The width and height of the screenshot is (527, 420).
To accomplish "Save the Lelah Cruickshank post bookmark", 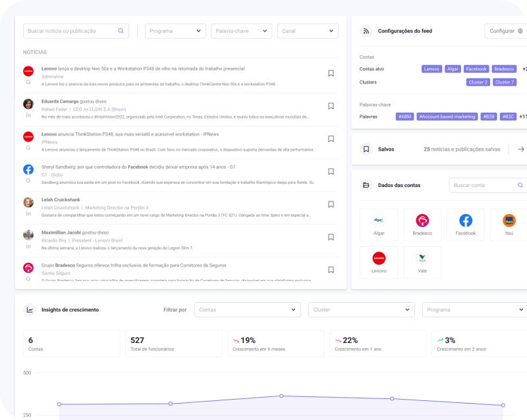I will tap(331, 204).
